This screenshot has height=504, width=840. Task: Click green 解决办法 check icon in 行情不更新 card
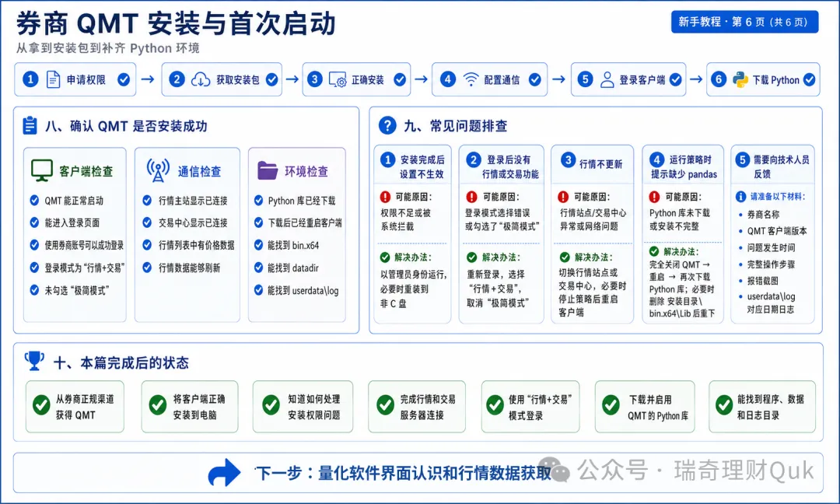pos(565,257)
